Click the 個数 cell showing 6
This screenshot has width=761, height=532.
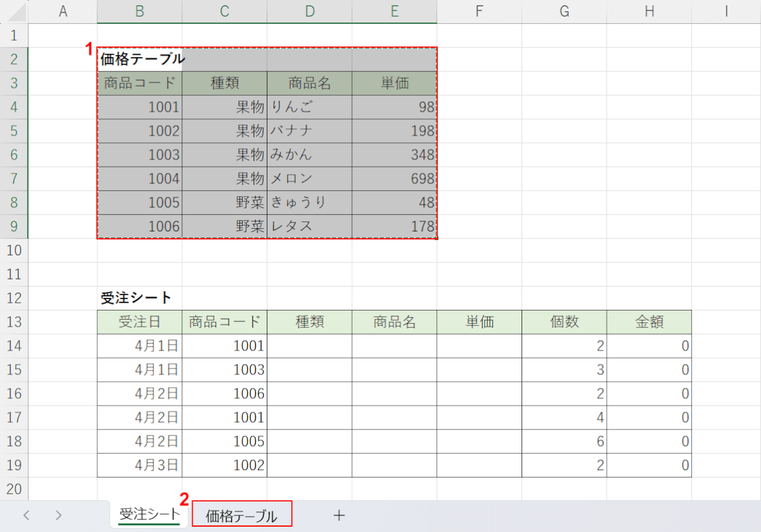click(564, 442)
